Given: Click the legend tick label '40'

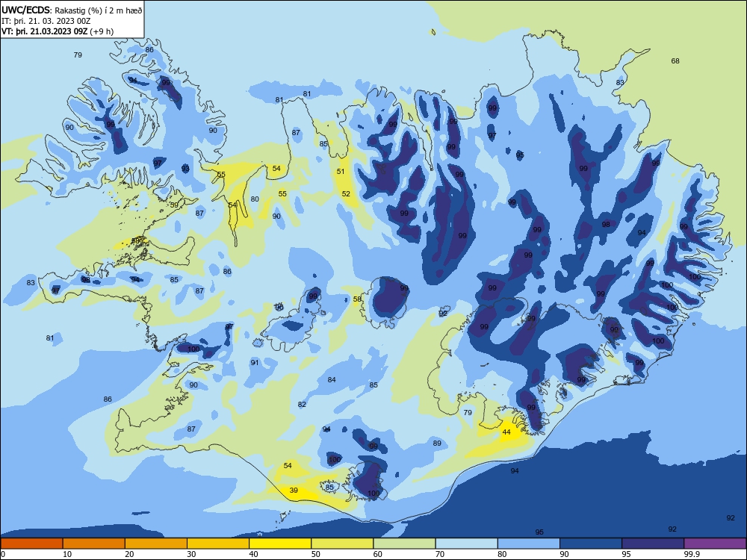Looking at the screenshot, I should click(253, 554).
